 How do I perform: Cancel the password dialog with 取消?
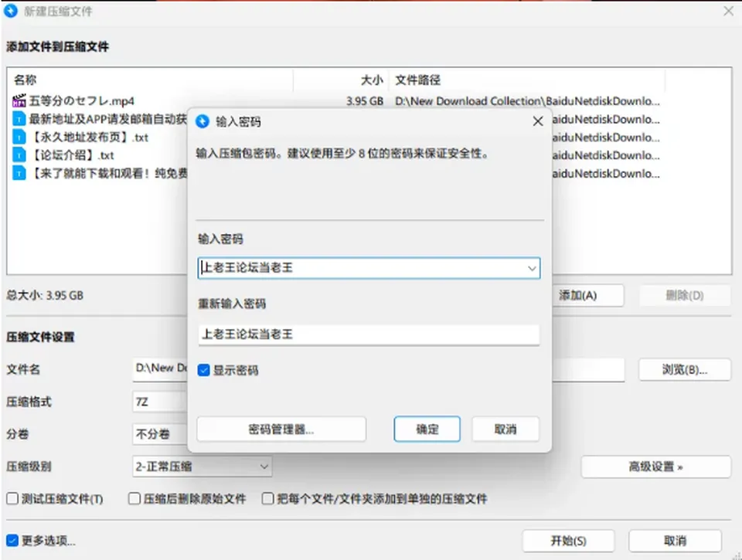pyautogui.click(x=505, y=429)
